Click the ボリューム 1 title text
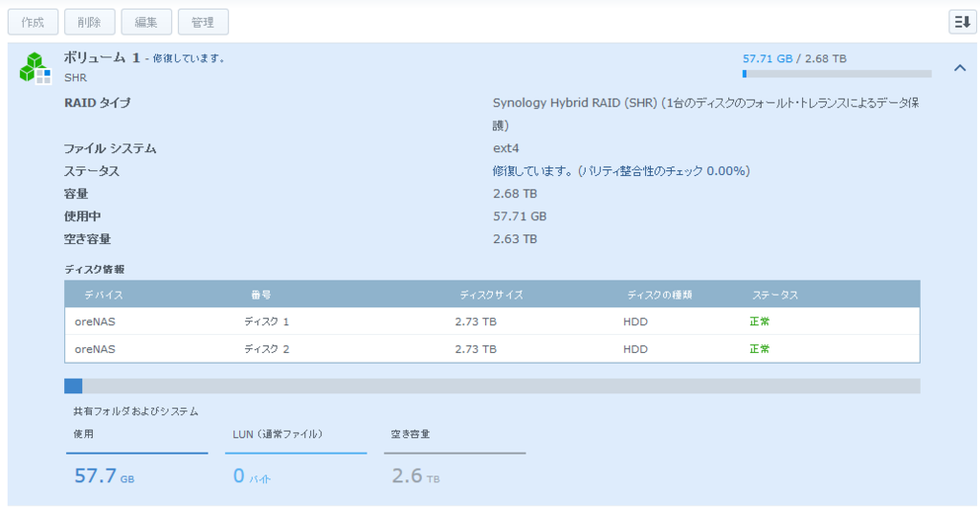This screenshot has width=980, height=510. (101, 57)
